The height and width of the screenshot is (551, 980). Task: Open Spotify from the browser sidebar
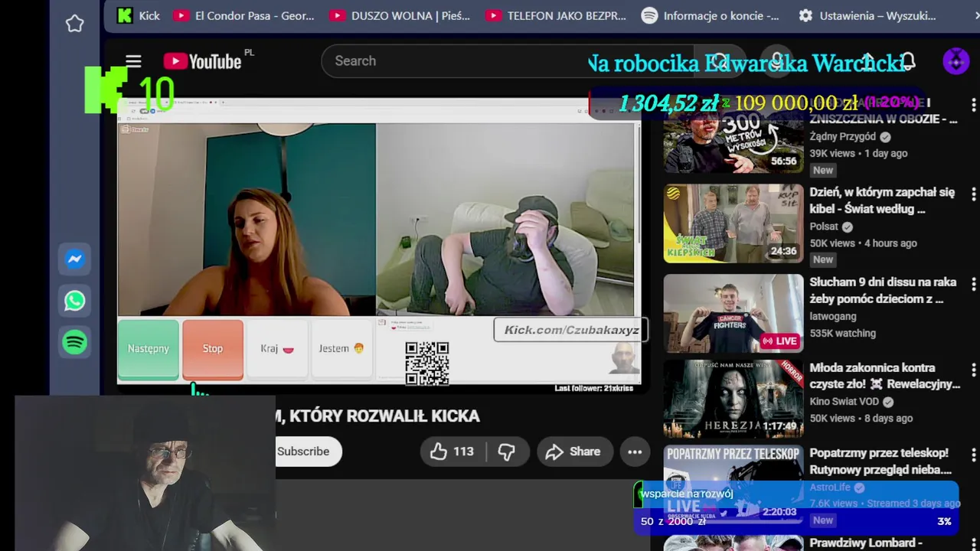click(x=74, y=342)
